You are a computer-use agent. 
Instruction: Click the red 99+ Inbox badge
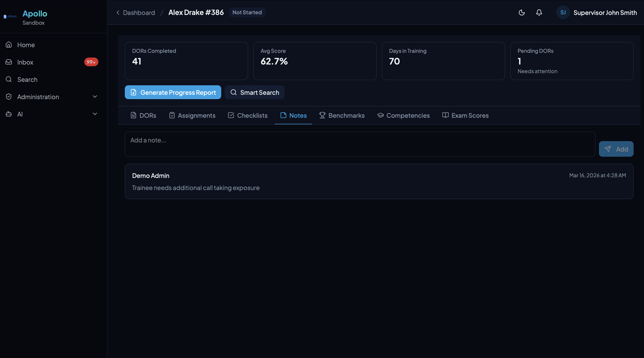click(91, 62)
